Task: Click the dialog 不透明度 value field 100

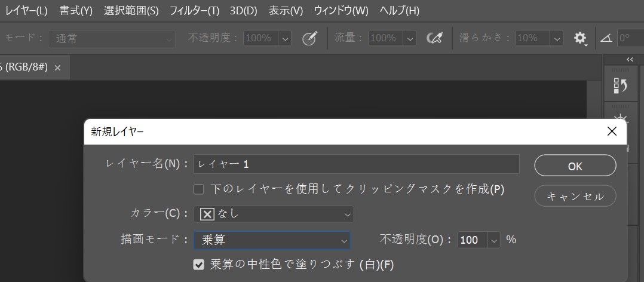Action: coord(473,240)
